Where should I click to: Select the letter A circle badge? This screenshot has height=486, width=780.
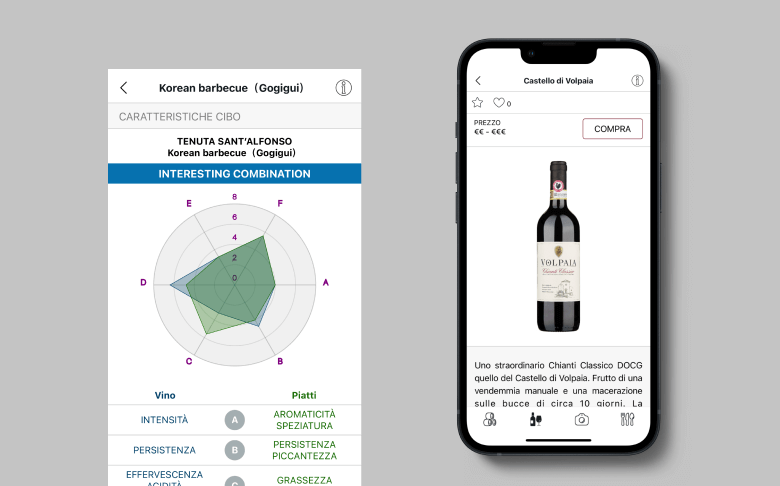[235, 420]
